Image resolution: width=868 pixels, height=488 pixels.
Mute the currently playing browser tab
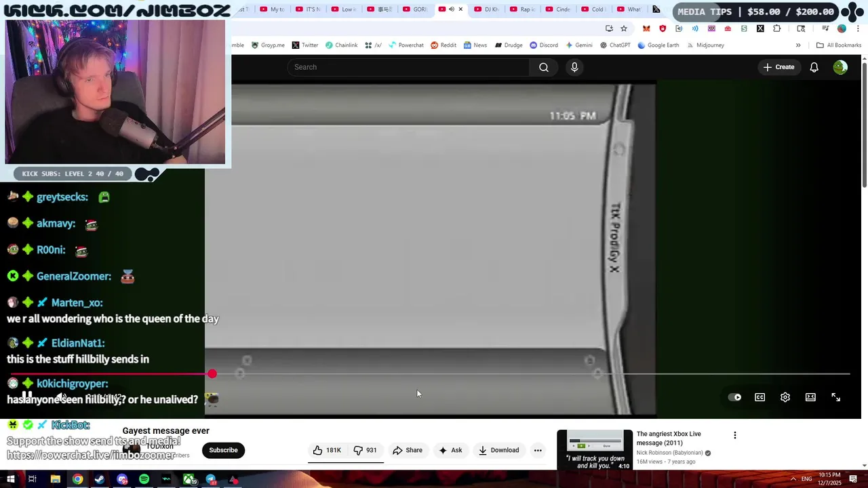(x=452, y=9)
